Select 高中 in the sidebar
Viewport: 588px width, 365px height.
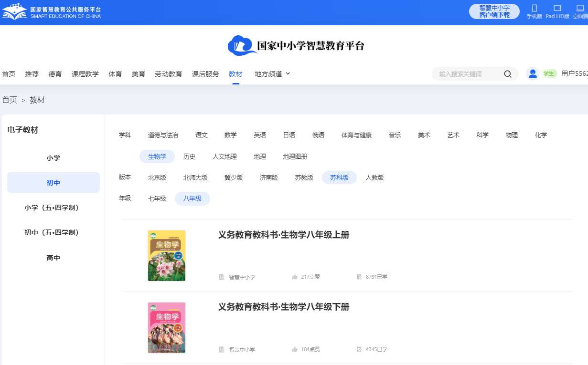point(53,258)
